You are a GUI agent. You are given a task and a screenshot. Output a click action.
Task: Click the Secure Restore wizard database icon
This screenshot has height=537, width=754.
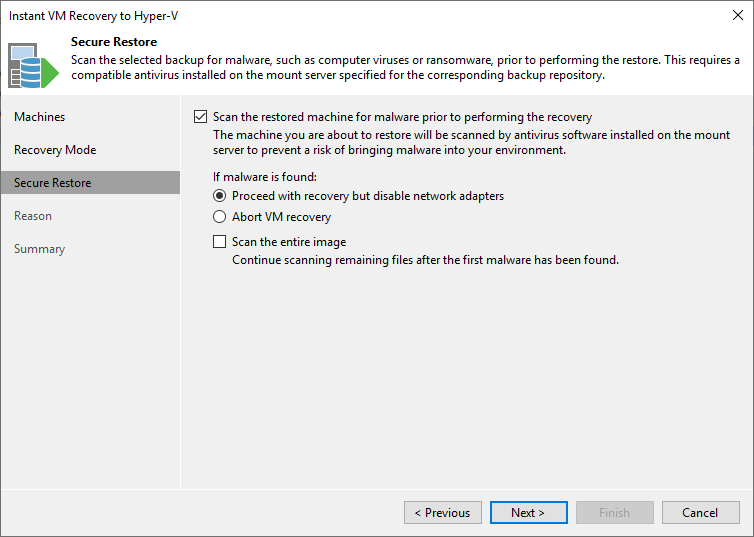(33, 65)
